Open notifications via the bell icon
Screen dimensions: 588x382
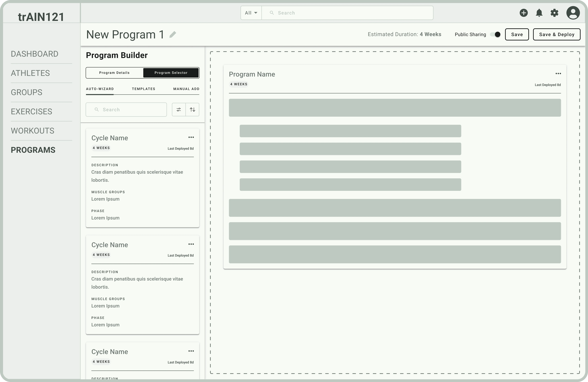(539, 13)
